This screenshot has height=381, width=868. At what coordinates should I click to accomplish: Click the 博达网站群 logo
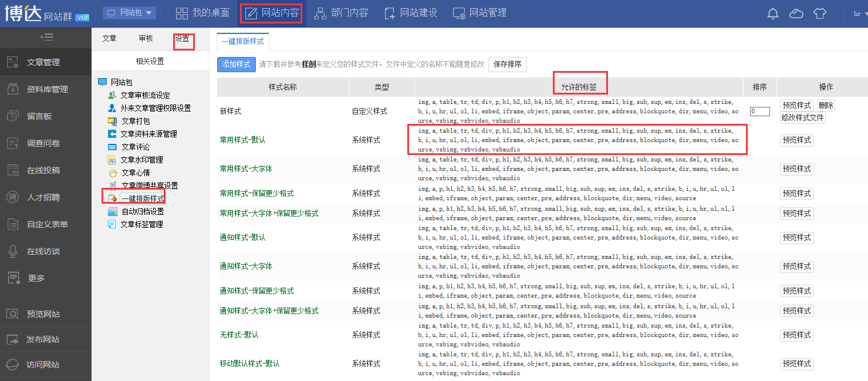pyautogui.click(x=47, y=14)
